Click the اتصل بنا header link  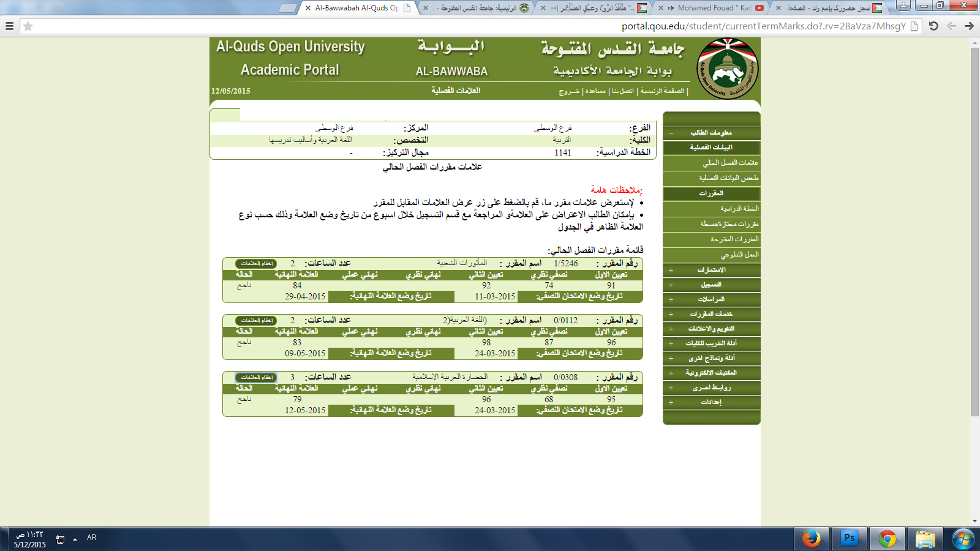point(623,91)
